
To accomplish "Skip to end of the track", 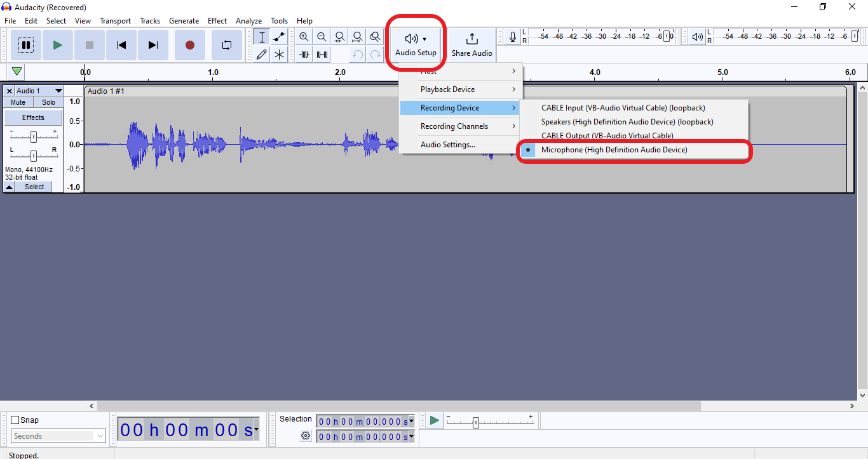I will [x=153, y=45].
